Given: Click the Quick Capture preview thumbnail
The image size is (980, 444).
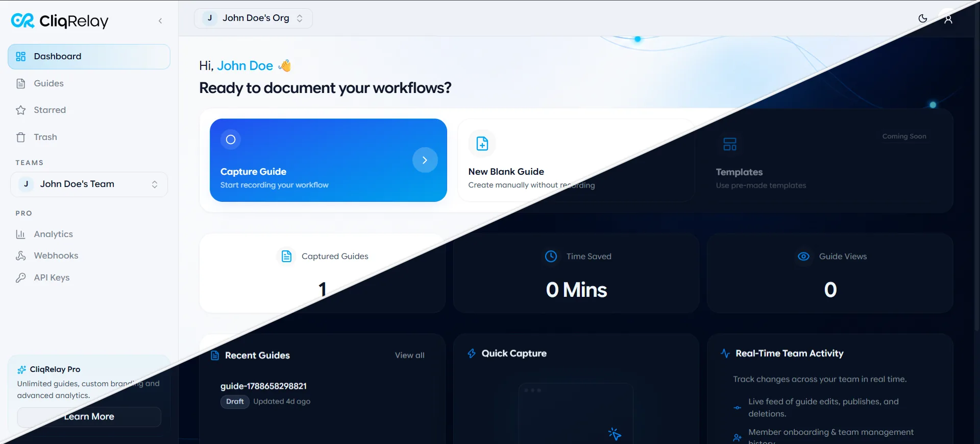Looking at the screenshot, I should coord(576,413).
